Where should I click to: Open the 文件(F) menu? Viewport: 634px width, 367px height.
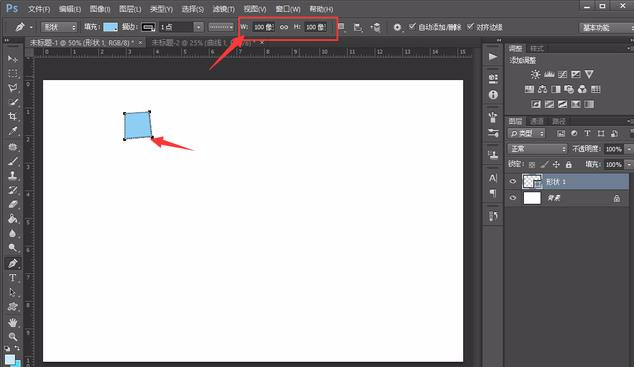(x=39, y=8)
